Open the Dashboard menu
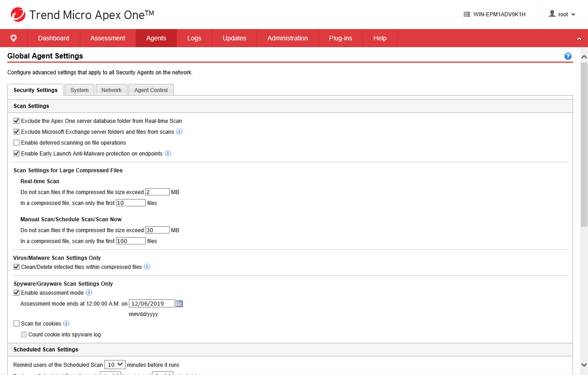The width and height of the screenshot is (588, 375). (x=54, y=38)
